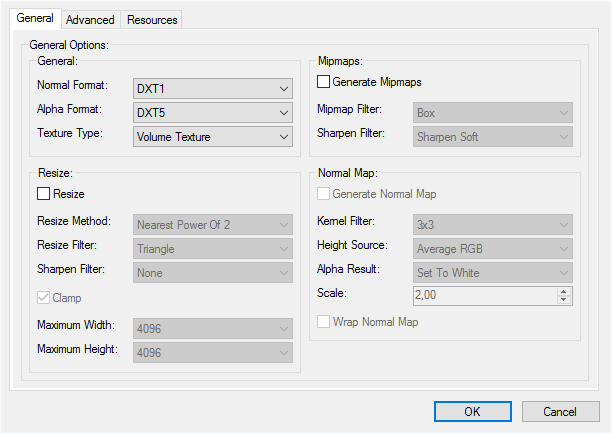Toggle the Clamp checkbox

[44, 298]
